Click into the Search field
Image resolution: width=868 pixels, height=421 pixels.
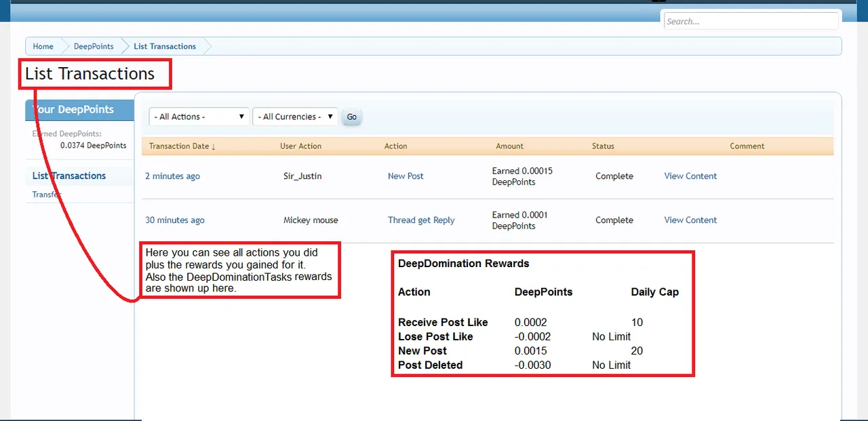(x=751, y=21)
